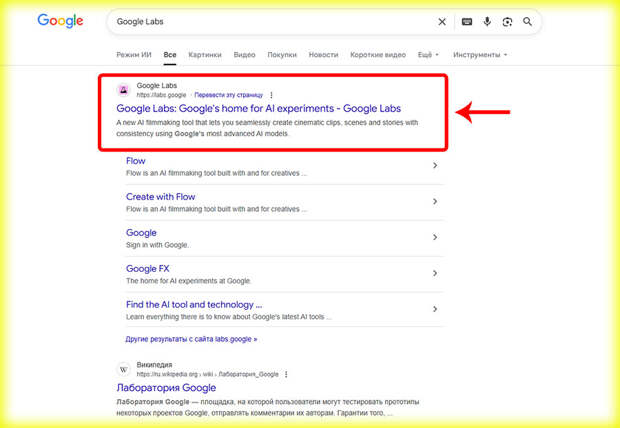This screenshot has height=428, width=620.
Task: Expand the Flow sitelink chevron
Action: click(x=435, y=166)
